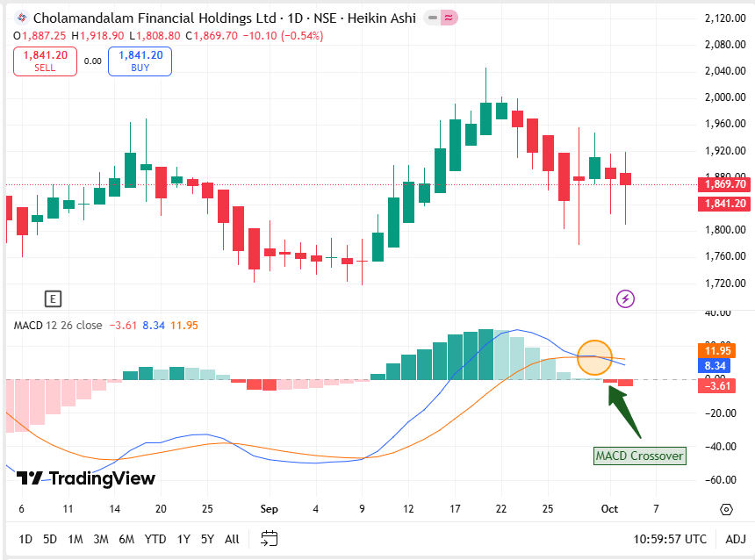755x560 pixels.
Task: Select the 'All' time range
Action: [x=232, y=539]
